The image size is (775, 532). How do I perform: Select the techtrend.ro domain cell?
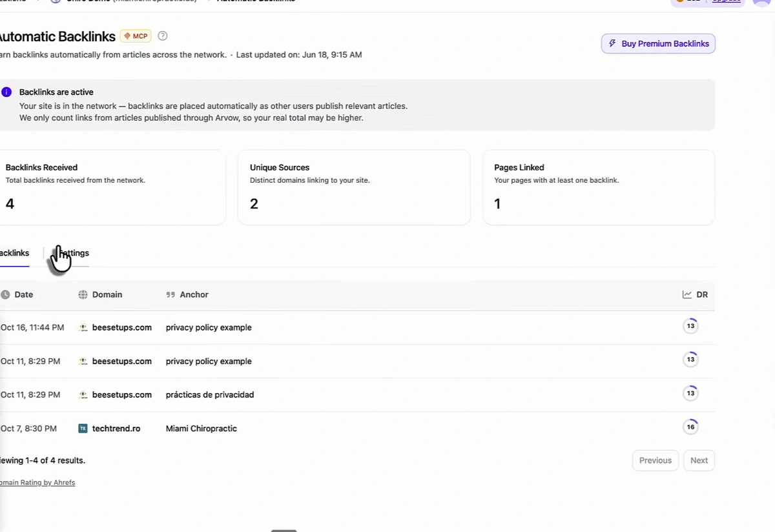116,429
